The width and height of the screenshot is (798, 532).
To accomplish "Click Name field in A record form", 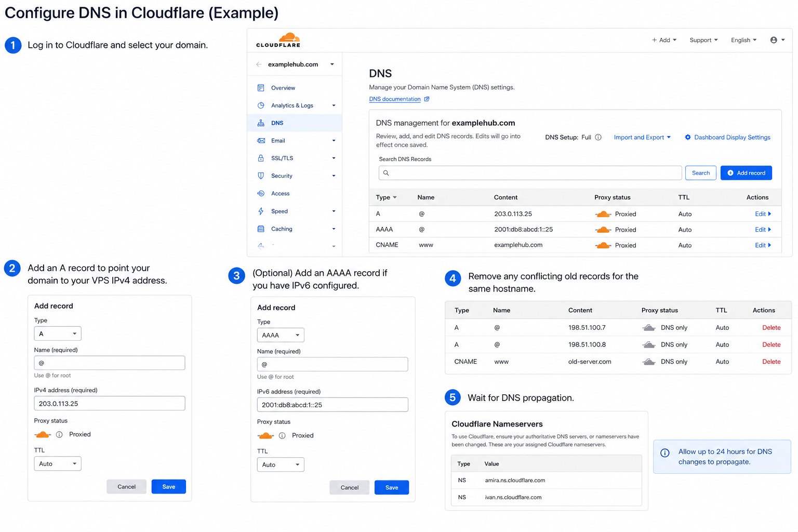I will (x=110, y=363).
